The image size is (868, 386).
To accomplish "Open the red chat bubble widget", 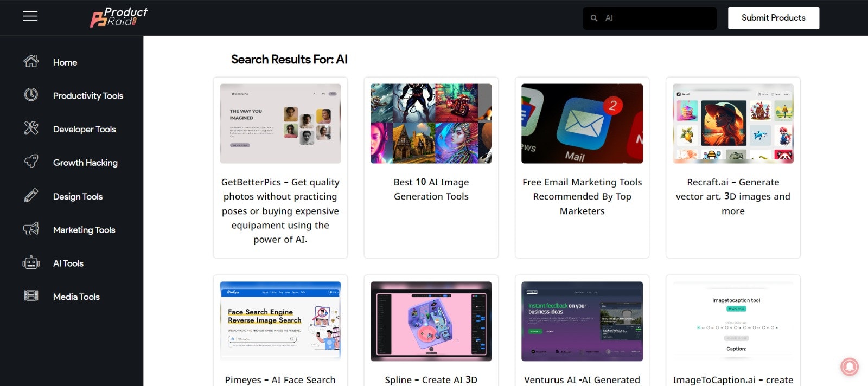I will tap(850, 367).
